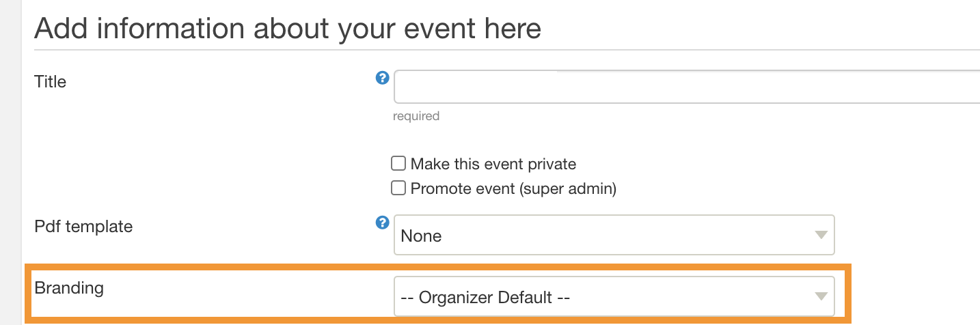
Task: Focus the Title text input
Action: click(687, 87)
